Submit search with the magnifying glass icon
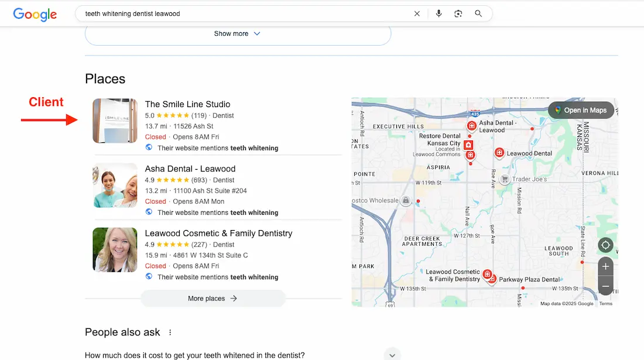The width and height of the screenshot is (644, 360). (x=478, y=13)
